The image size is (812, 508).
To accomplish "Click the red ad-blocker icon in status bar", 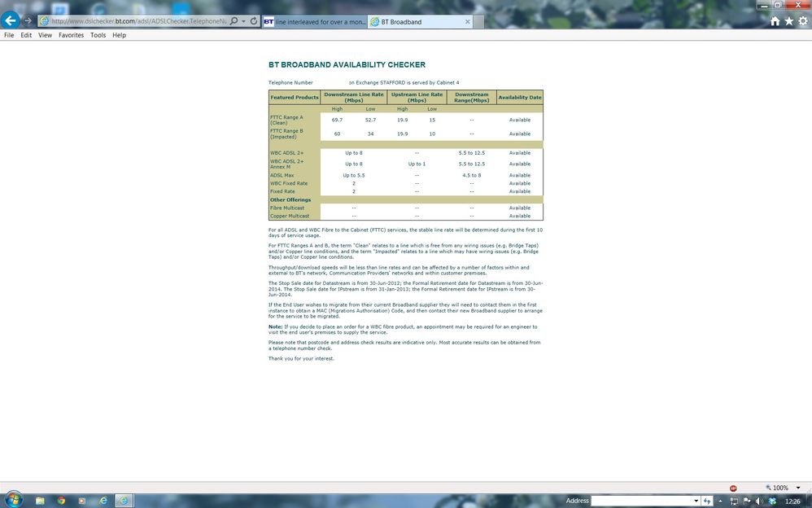I will coord(733,488).
